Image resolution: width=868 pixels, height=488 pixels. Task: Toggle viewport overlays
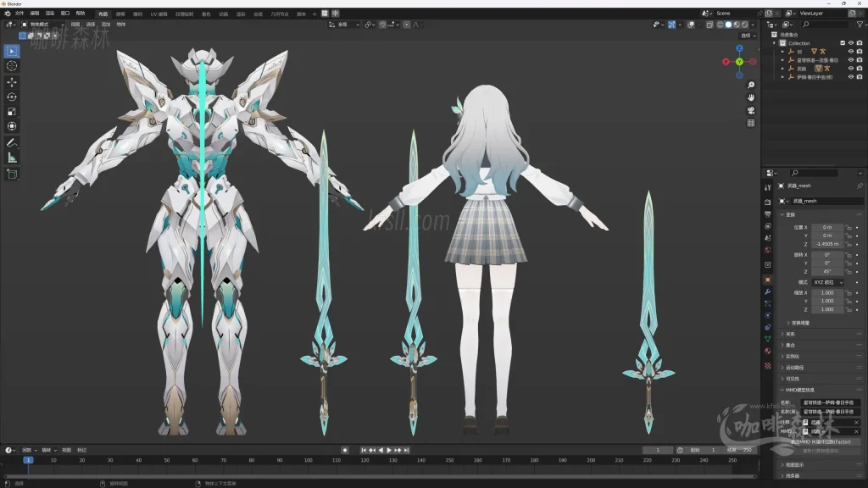click(691, 25)
